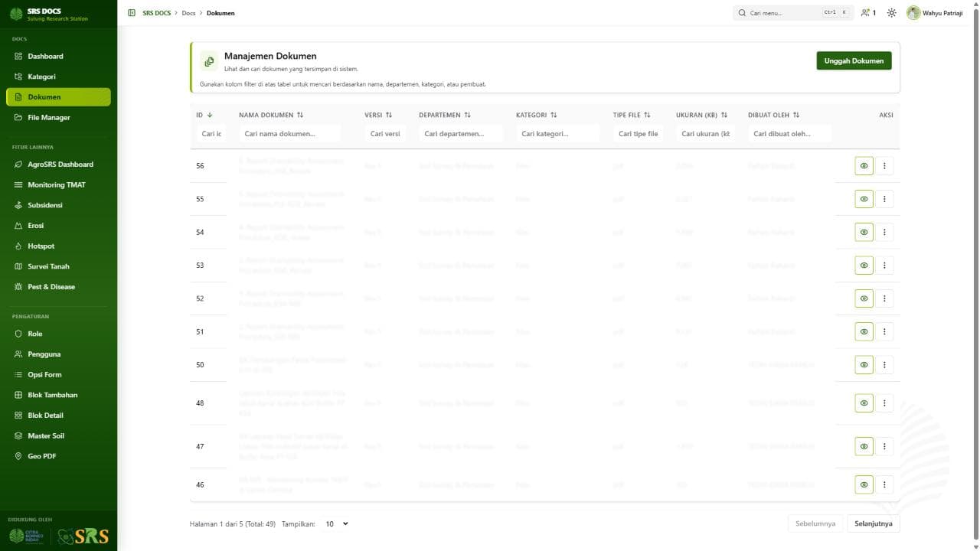This screenshot has width=980, height=551.
Task: Open Pengguna settings
Action: click(58, 354)
